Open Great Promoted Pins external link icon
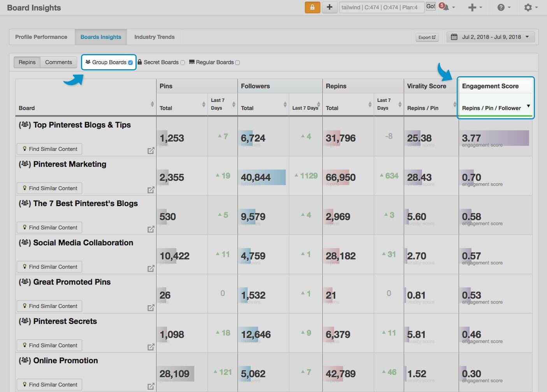This screenshot has width=547, height=392. [151, 308]
